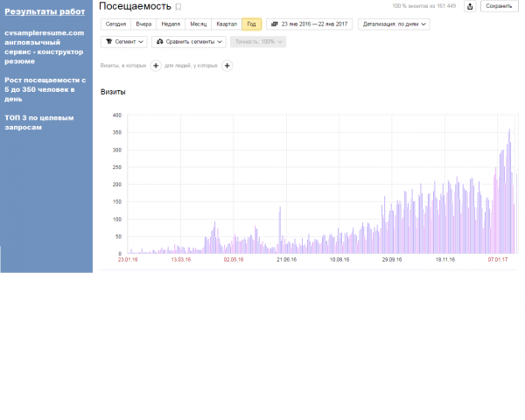Click the export share icon button
Image resolution: width=525 pixels, height=420 pixels.
470,6
